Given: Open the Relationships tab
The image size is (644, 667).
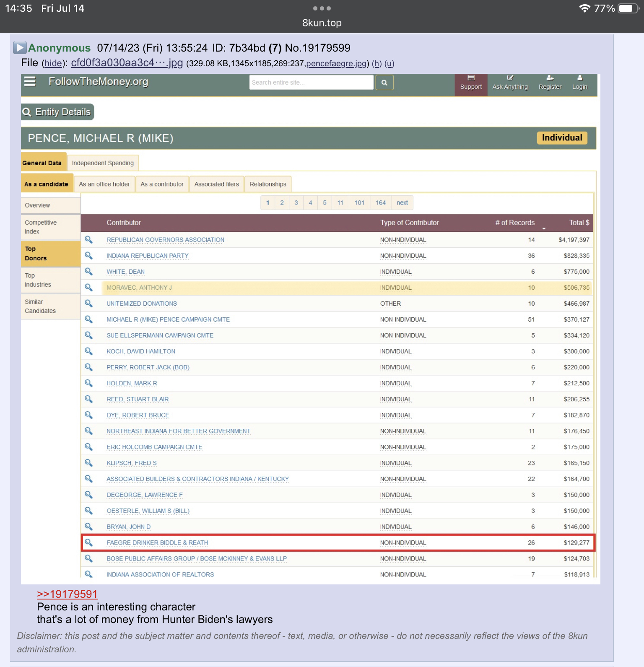Looking at the screenshot, I should click(x=268, y=184).
